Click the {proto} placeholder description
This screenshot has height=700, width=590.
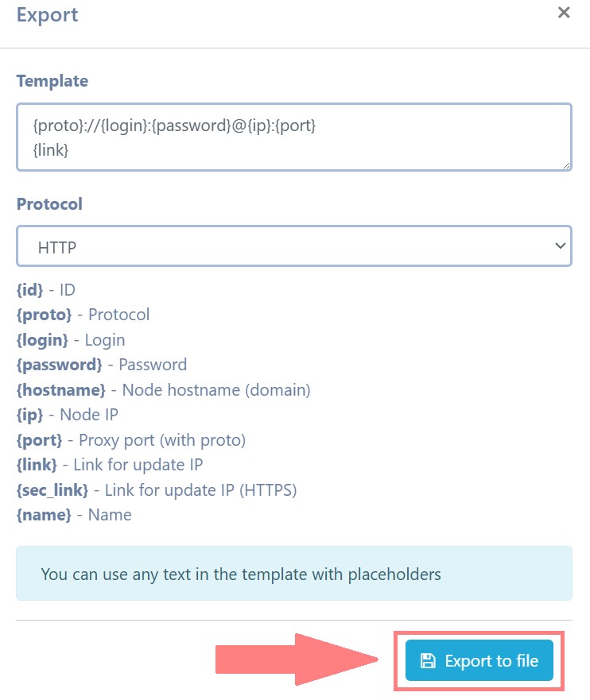point(83,314)
